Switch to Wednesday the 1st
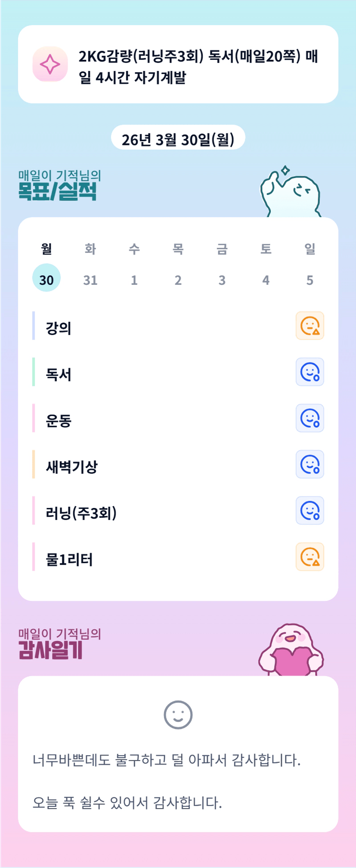 pos(134,280)
